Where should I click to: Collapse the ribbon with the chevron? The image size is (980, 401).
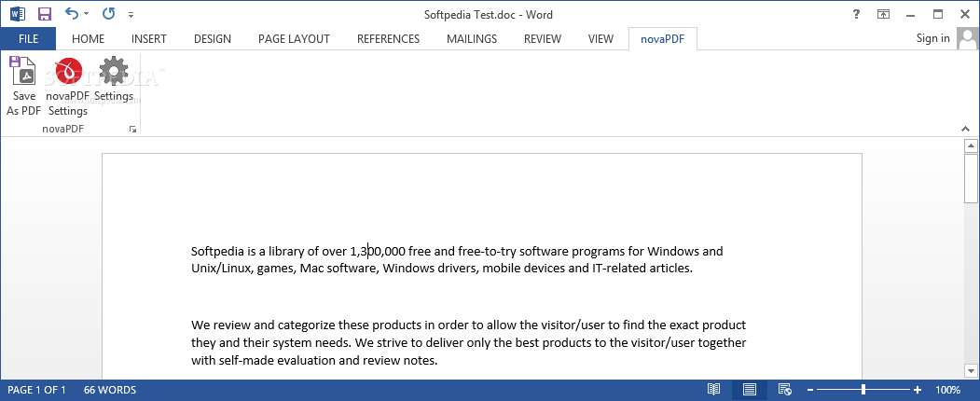click(x=966, y=129)
